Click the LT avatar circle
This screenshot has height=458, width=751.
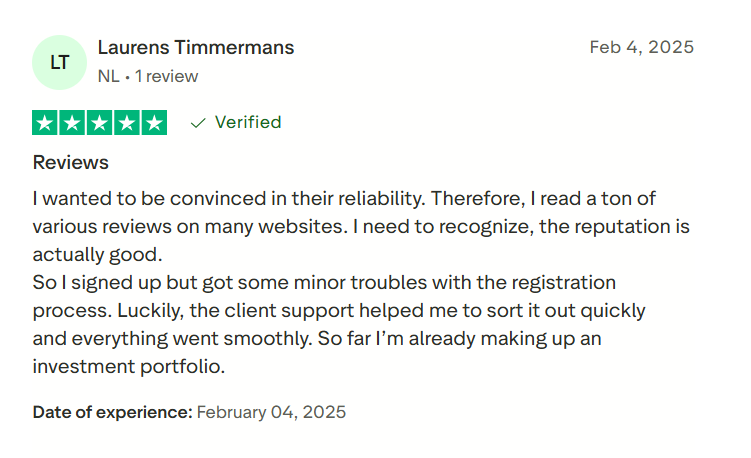pos(60,62)
